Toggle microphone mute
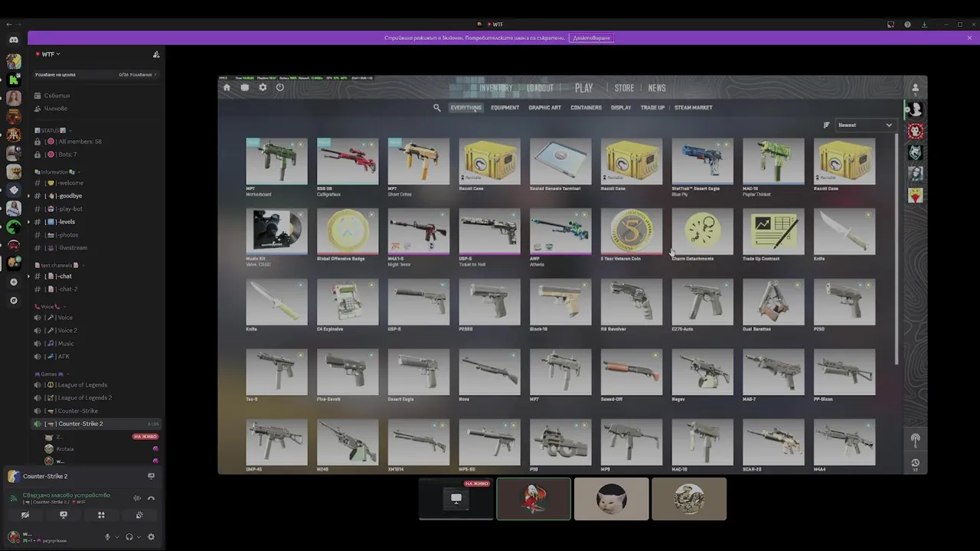 coord(108,537)
